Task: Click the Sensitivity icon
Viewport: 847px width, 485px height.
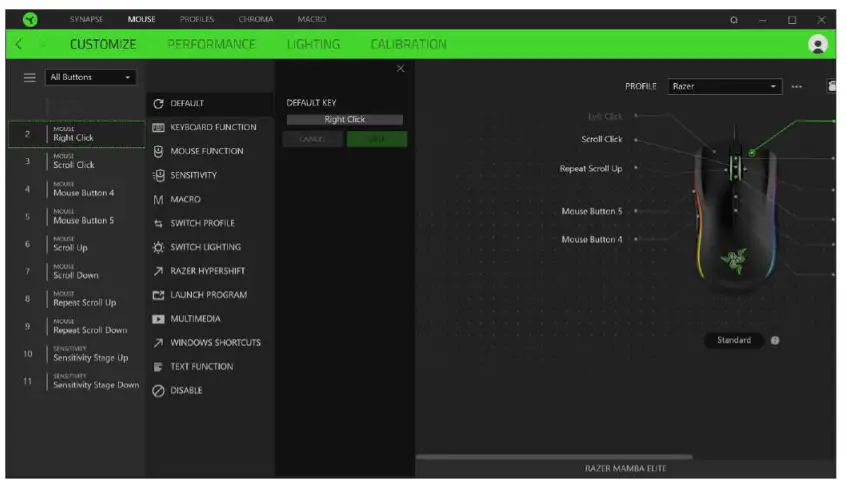Action: point(158,176)
